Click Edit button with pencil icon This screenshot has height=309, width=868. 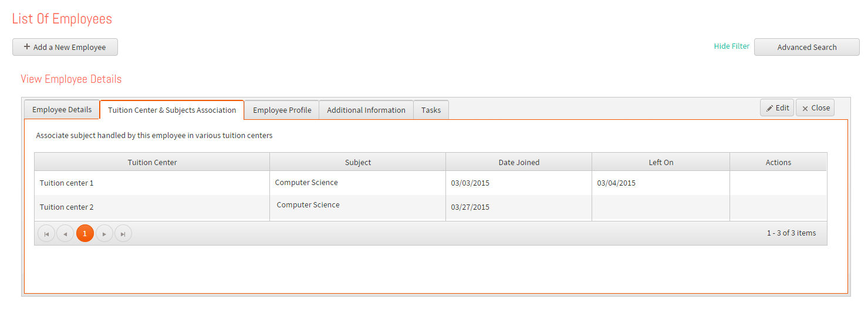point(777,108)
